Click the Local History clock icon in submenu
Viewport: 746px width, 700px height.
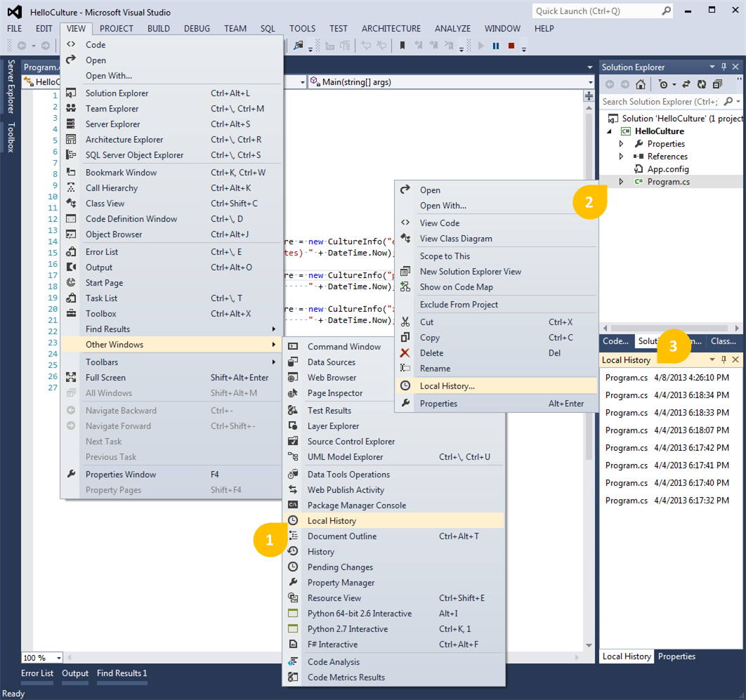point(293,520)
